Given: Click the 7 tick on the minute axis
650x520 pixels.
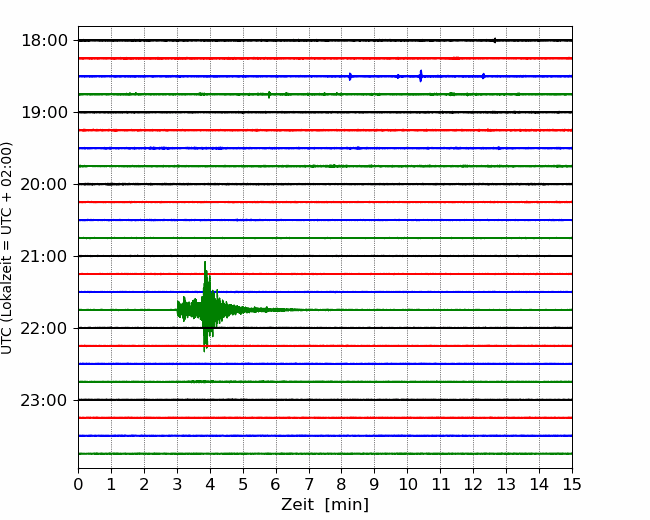Looking at the screenshot, I should [309, 484].
